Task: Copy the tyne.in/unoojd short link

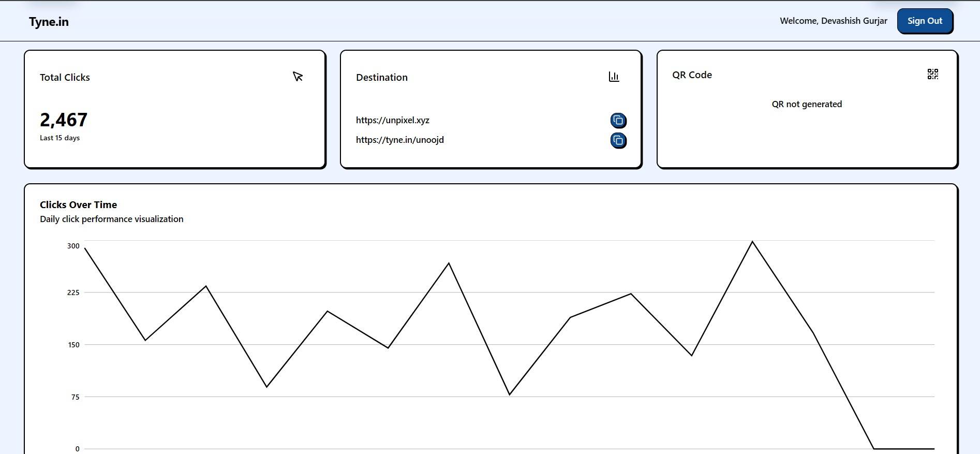Action: tap(618, 140)
